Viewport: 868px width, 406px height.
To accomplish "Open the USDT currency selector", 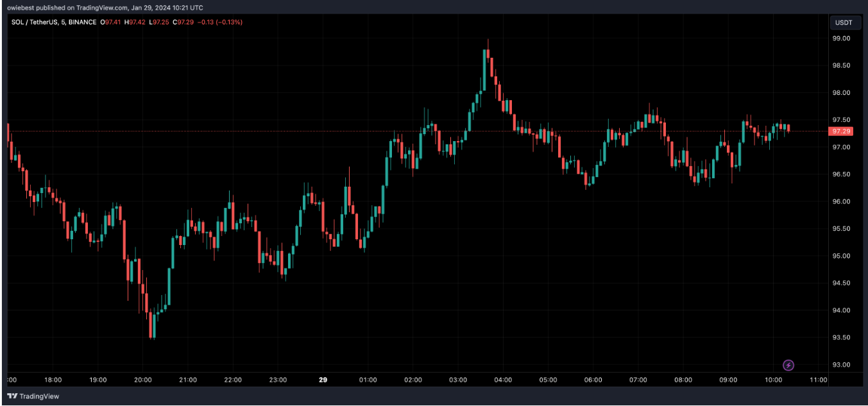I will pyautogui.click(x=844, y=23).
